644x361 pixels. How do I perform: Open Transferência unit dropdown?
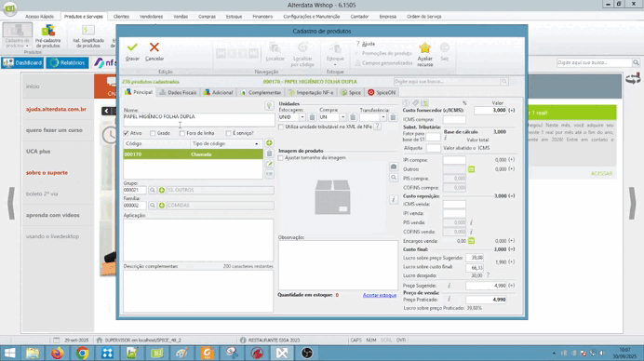(383, 117)
